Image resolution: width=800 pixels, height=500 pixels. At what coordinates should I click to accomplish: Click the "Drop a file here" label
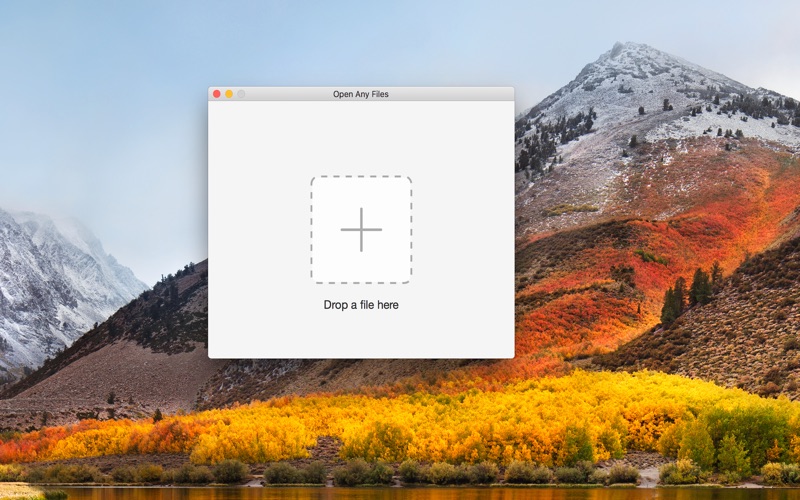pos(361,305)
